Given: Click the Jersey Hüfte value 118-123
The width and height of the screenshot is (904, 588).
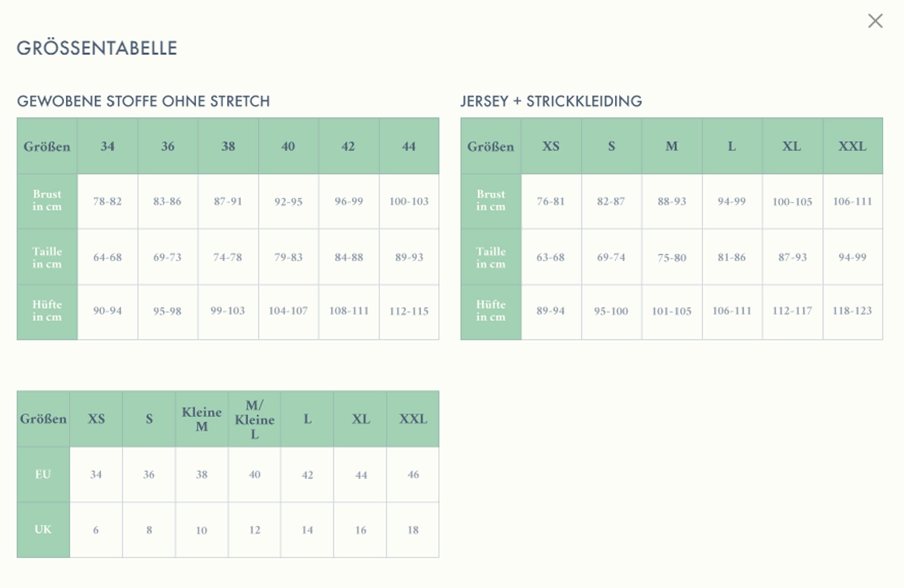Looking at the screenshot, I should pos(852,311).
